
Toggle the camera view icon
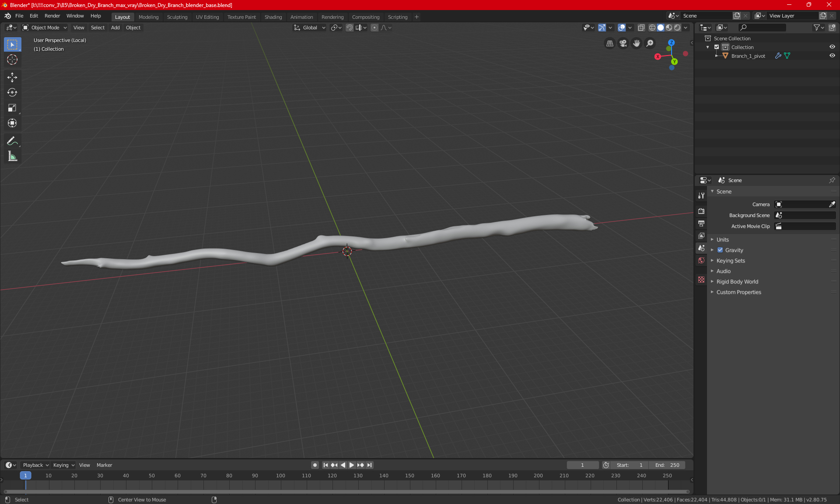[x=623, y=43]
